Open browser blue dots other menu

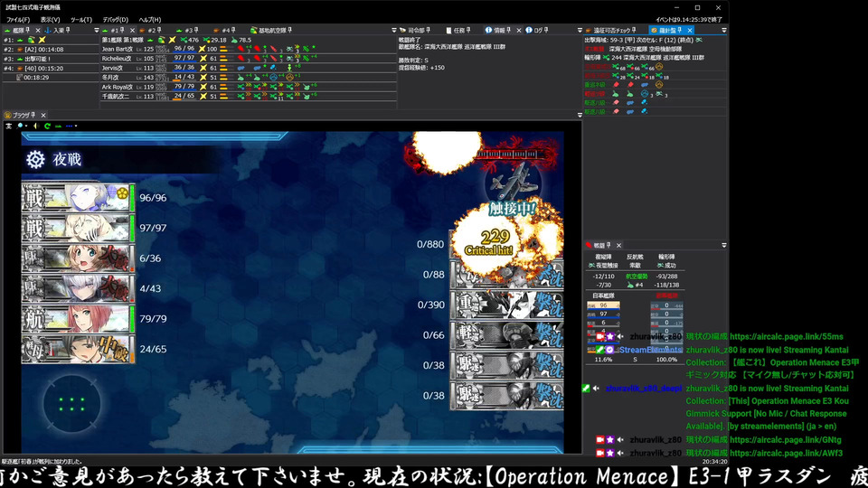pos(71,127)
